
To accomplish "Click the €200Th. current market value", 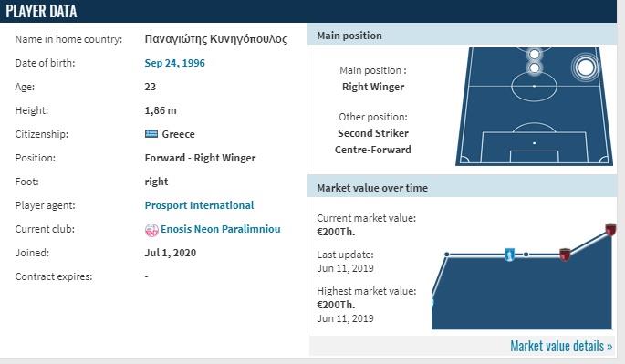I will [336, 232].
